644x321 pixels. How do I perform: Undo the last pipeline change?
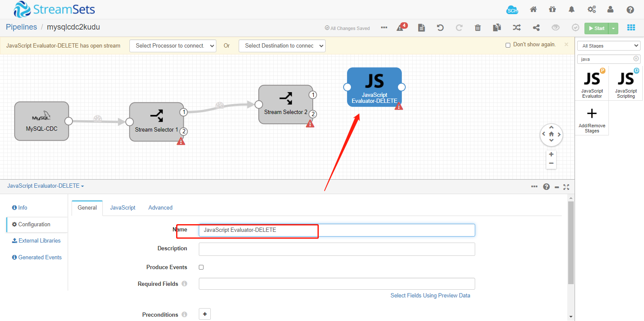(x=440, y=28)
